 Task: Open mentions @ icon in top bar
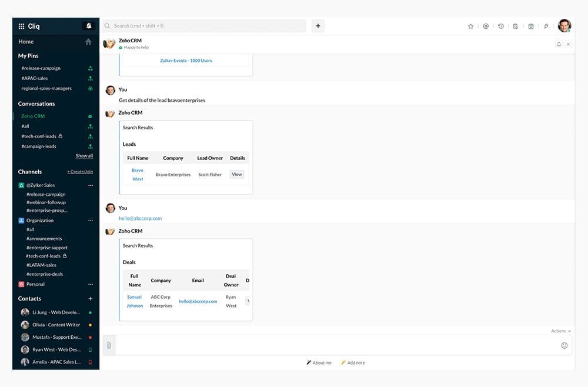486,26
